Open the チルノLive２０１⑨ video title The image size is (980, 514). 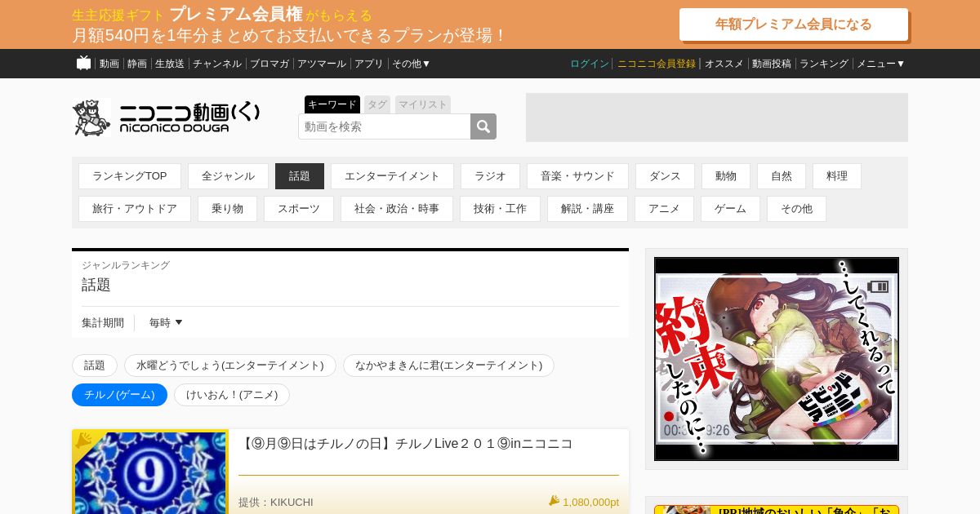pos(406,444)
